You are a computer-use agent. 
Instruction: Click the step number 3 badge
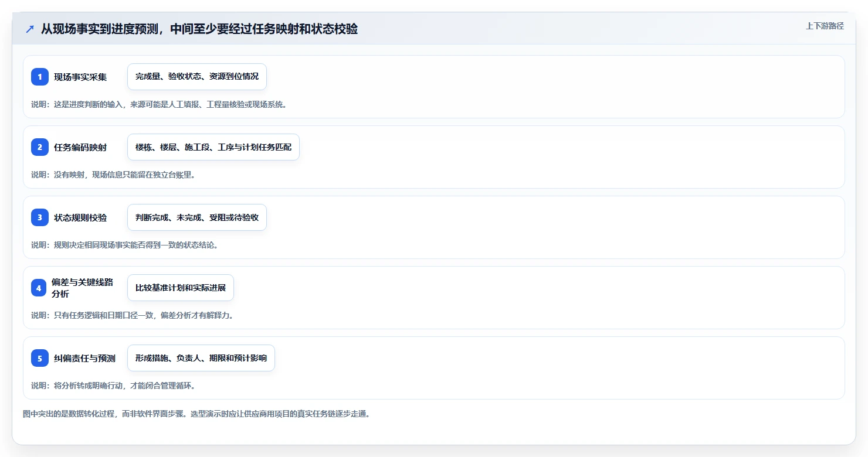pyautogui.click(x=40, y=217)
